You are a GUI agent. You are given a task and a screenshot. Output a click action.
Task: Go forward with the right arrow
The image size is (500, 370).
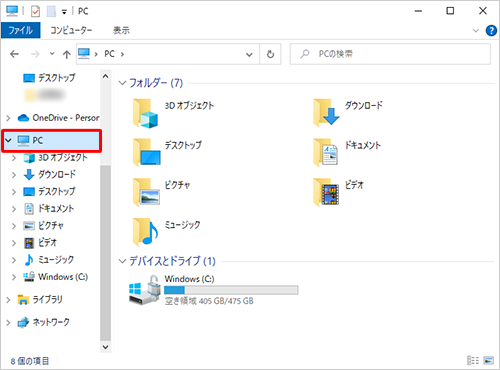(35, 54)
